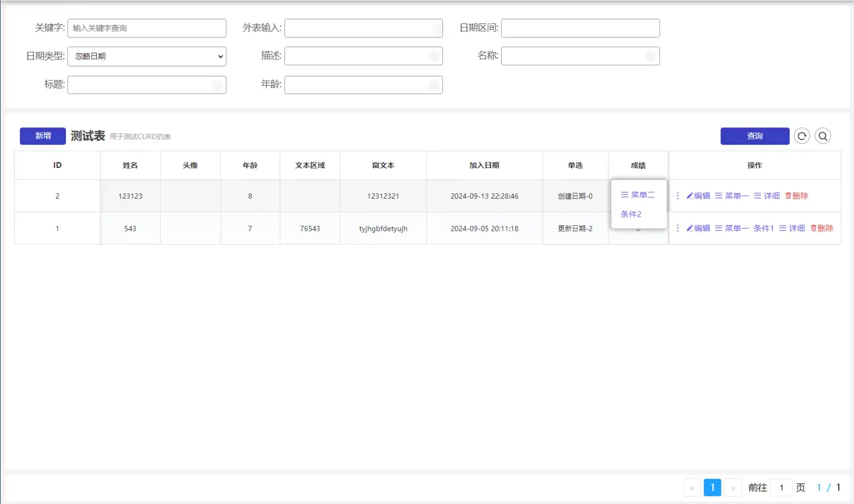Click the 头像 column header
Viewport: 854px width, 504px height.
coord(190,165)
